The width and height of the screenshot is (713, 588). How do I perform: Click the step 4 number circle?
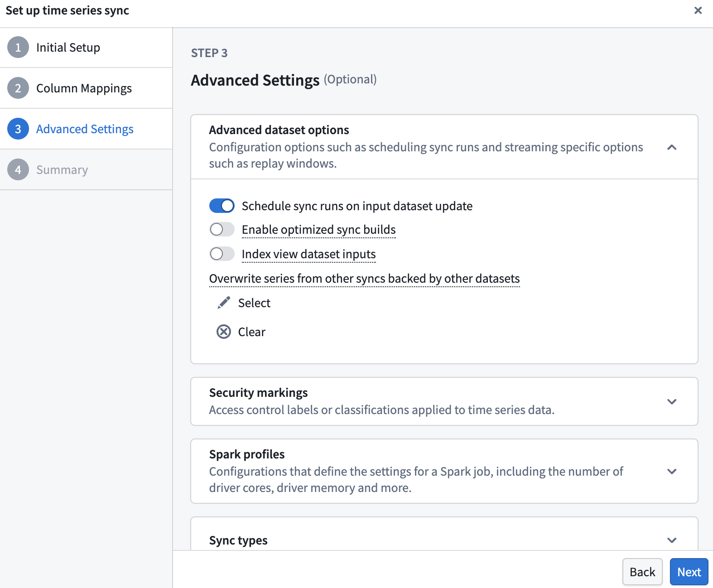pyautogui.click(x=18, y=169)
